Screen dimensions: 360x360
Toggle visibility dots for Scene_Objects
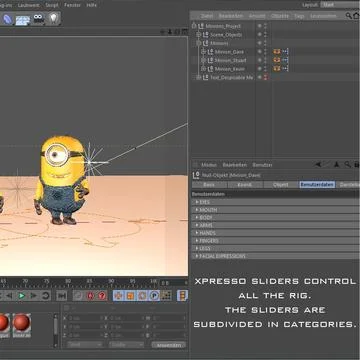[x=265, y=35]
